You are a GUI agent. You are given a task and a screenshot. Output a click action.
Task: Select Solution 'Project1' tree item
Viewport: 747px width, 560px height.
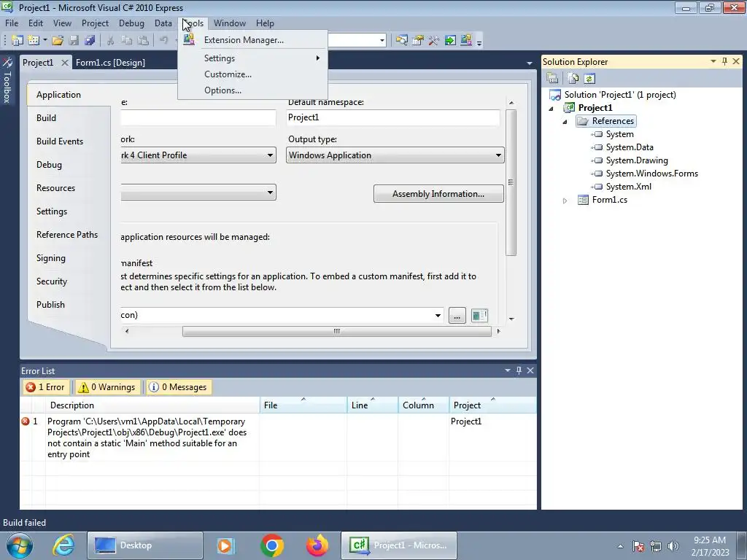coord(620,95)
